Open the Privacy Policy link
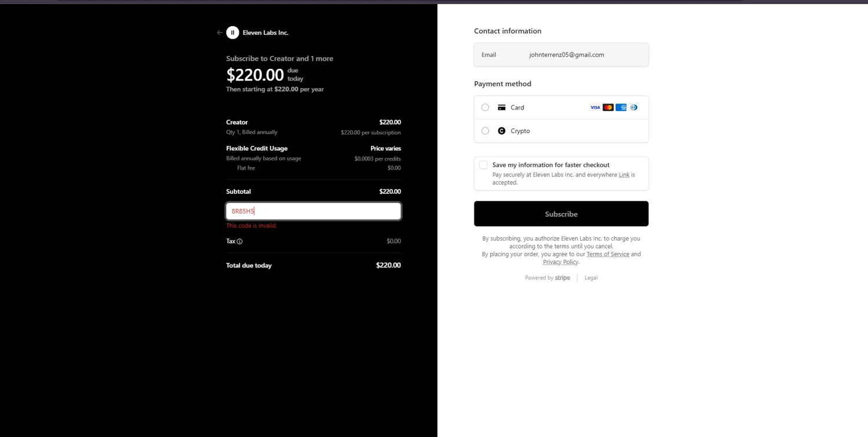The image size is (868, 437). pos(561,262)
